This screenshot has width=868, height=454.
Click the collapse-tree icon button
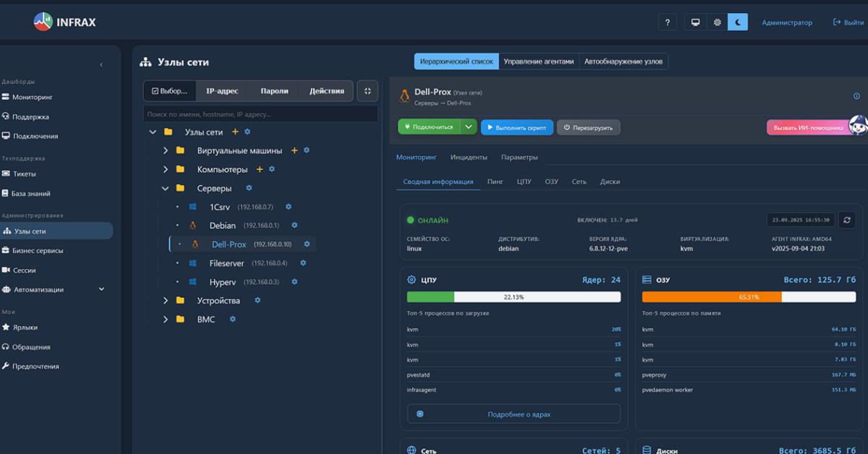(x=367, y=91)
